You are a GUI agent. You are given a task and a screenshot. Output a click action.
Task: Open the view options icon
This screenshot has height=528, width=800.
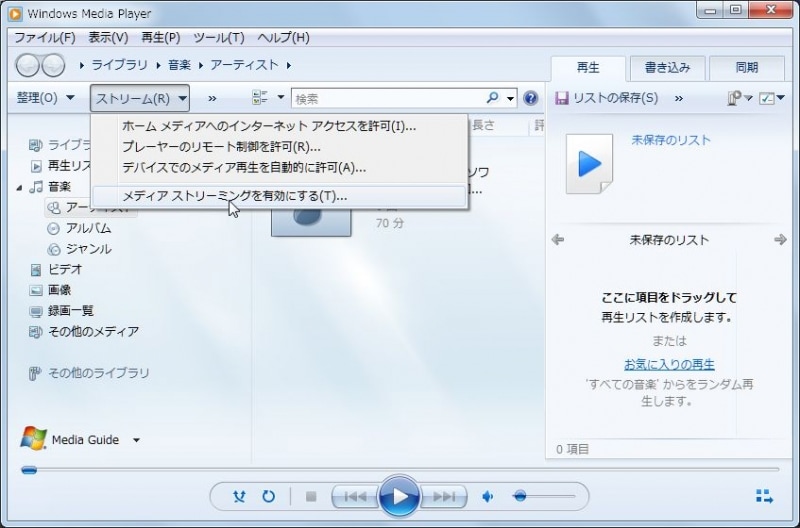[260, 97]
